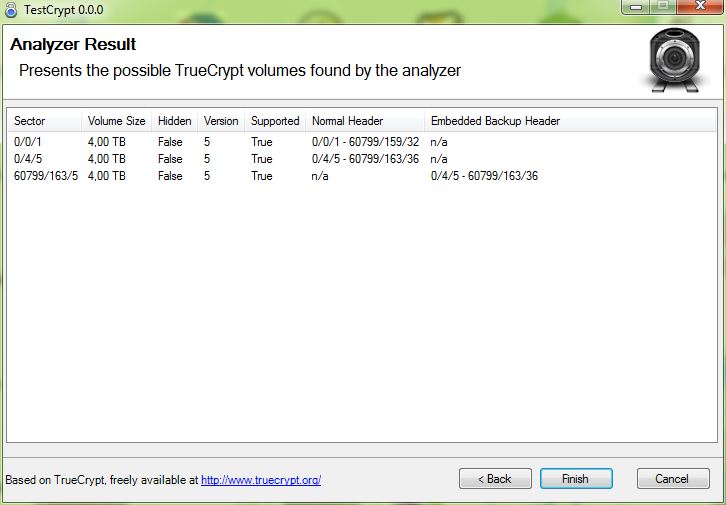Click the n/a backup header of row 0/0/1
The height and width of the screenshot is (505, 726).
439,142
